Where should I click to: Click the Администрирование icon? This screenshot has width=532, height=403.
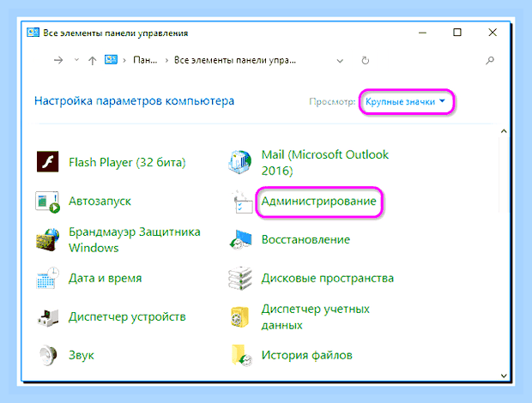pos(242,202)
